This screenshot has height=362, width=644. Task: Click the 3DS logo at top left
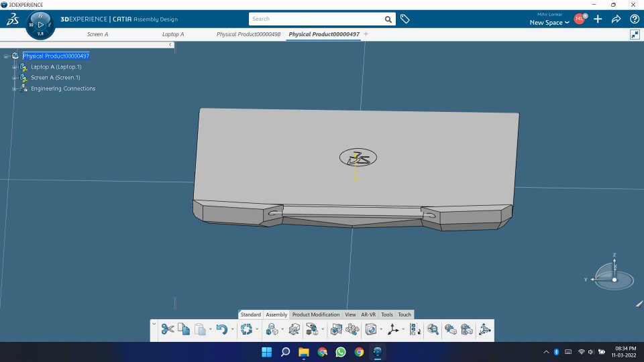(x=13, y=19)
